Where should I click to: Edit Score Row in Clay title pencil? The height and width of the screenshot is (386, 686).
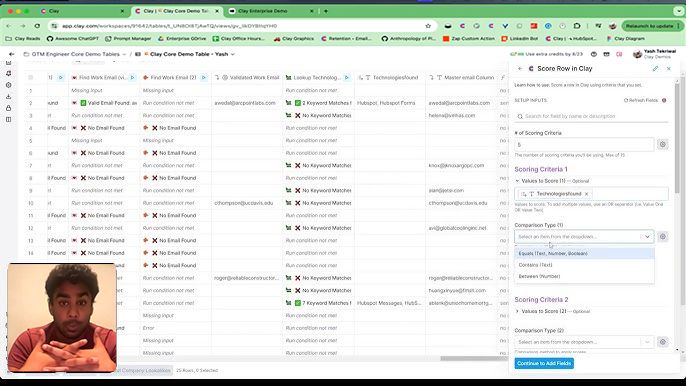655,69
